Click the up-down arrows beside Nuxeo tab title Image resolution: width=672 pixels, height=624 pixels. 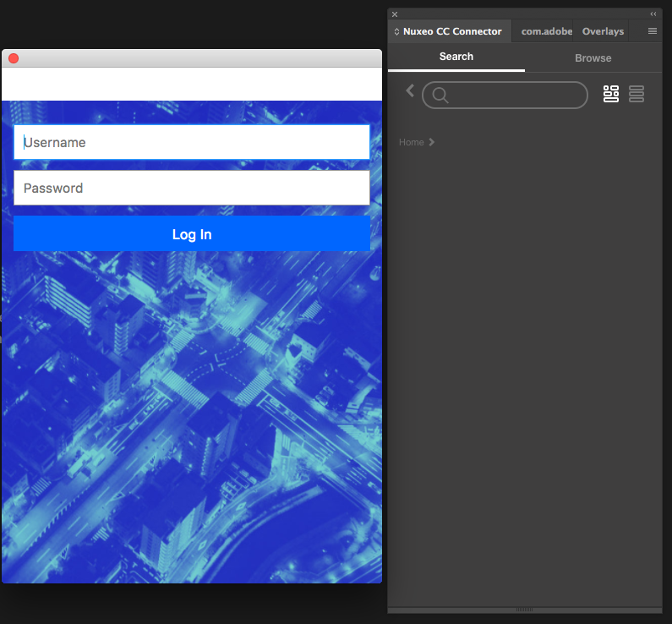pos(396,32)
